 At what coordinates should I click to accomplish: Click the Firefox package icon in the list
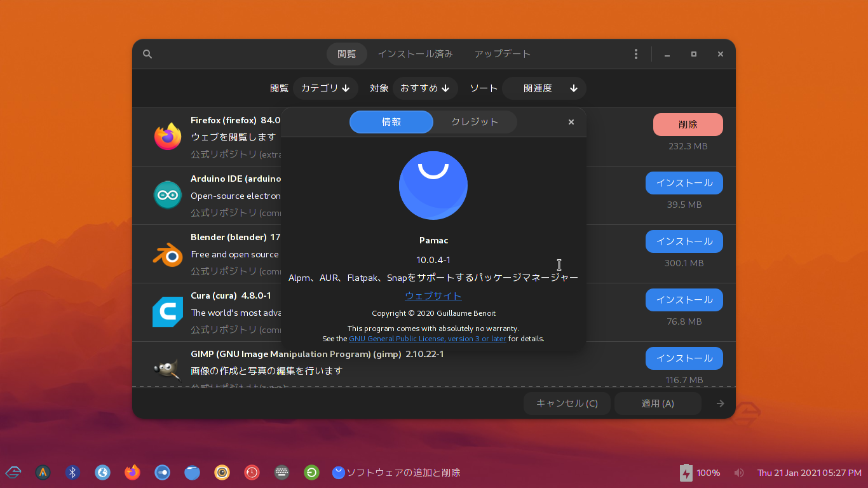pyautogui.click(x=168, y=137)
